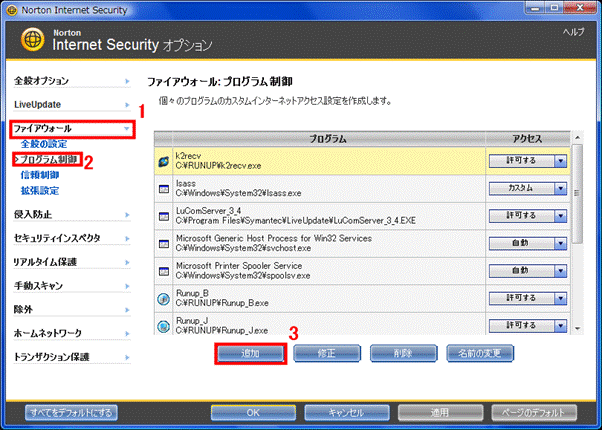Click scroll down arrow of program list
The width and height of the screenshot is (602, 430).
[x=577, y=329]
